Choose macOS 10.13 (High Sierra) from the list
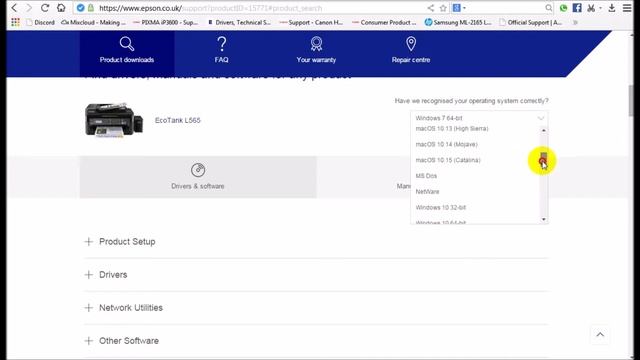The image size is (640, 360). pos(452,129)
